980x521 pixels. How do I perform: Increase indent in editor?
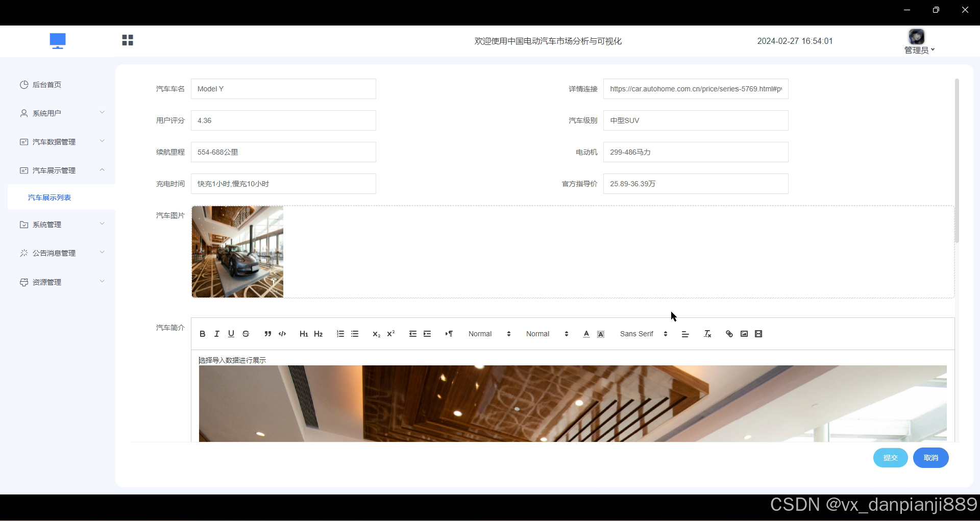click(427, 334)
